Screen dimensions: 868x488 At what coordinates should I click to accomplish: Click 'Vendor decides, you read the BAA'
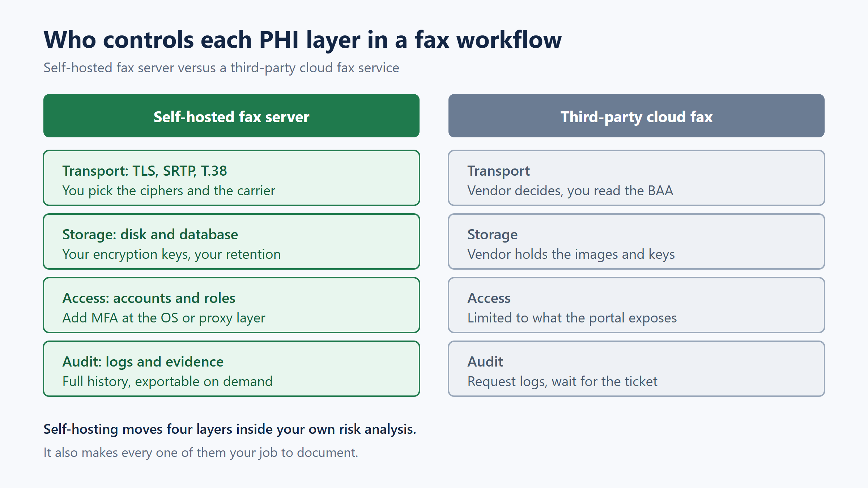[x=570, y=191]
